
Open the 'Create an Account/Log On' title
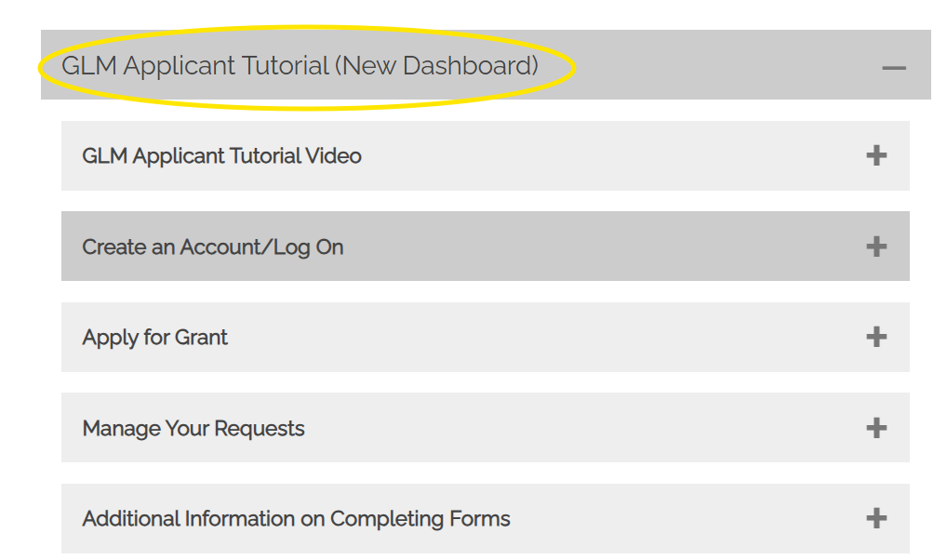[x=213, y=247]
